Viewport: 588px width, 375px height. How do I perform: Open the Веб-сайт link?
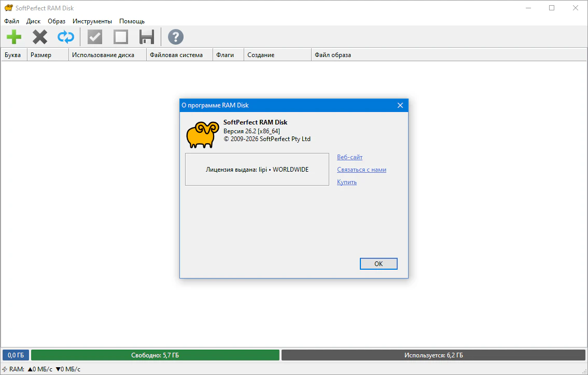(349, 157)
